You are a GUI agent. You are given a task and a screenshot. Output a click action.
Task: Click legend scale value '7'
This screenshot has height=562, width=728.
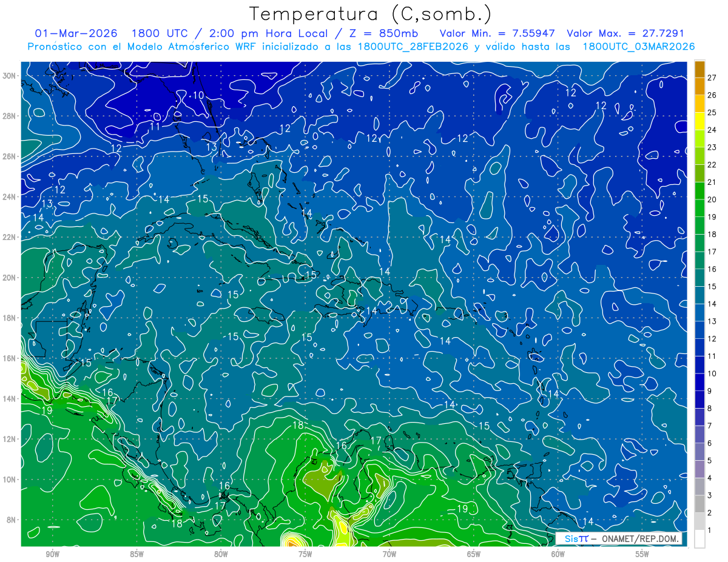tap(709, 426)
